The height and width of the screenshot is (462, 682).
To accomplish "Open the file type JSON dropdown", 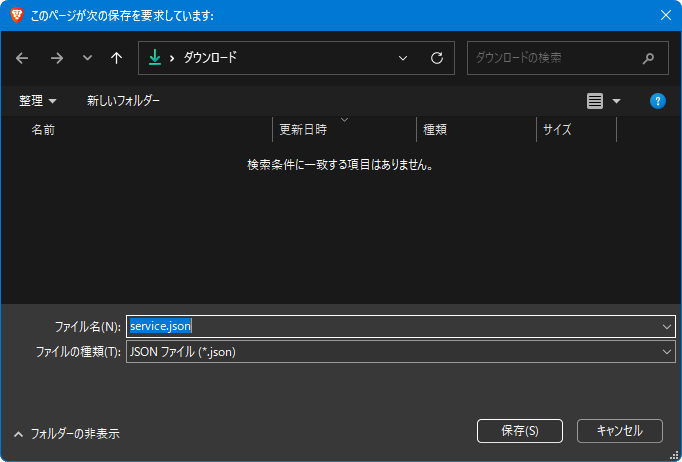I will tap(666, 352).
